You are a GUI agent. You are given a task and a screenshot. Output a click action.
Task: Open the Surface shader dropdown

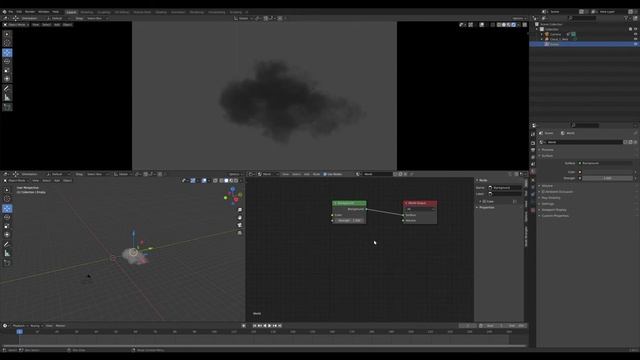tap(606, 163)
